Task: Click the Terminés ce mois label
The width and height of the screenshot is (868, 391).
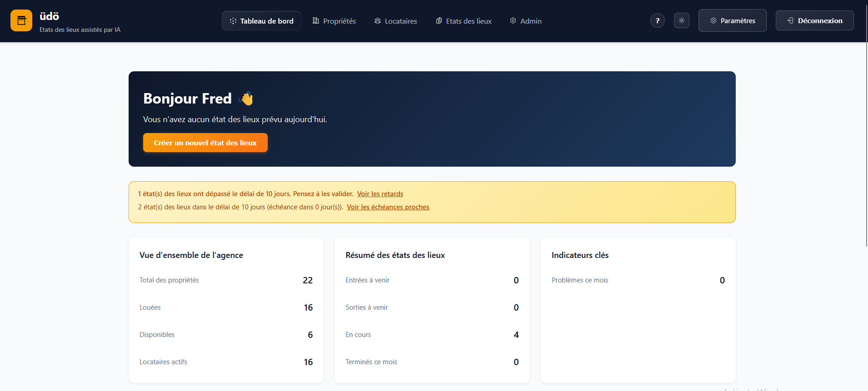Action: coord(371,362)
